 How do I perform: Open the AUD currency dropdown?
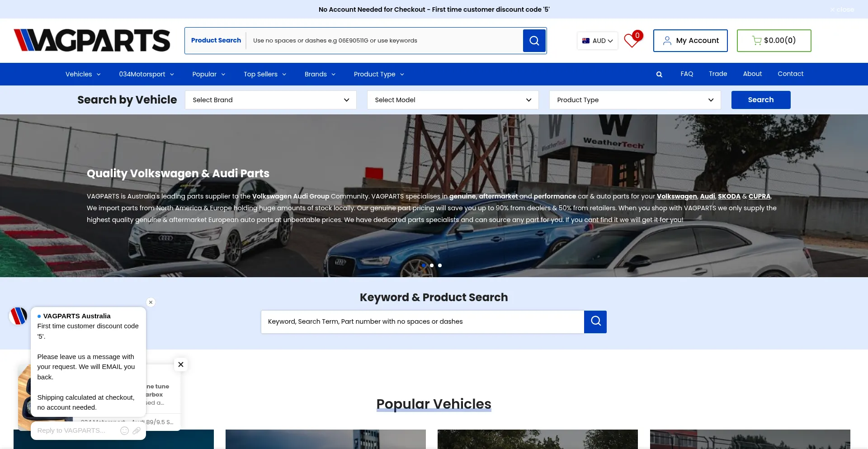tap(598, 41)
